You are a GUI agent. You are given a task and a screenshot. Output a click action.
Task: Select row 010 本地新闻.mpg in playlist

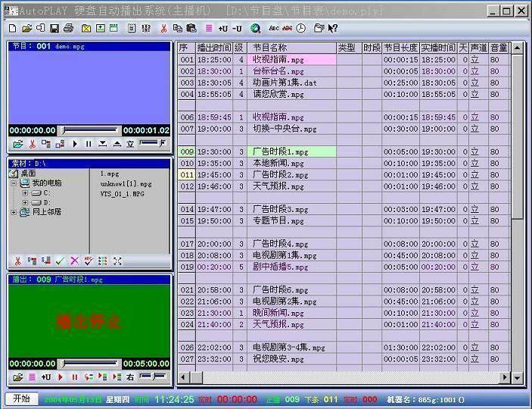tap(344, 164)
